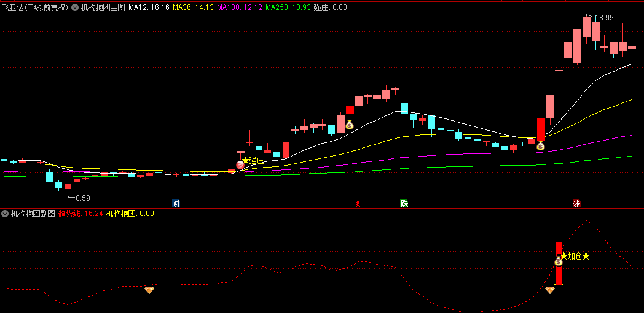Image resolution: width=644 pixels, height=313 pixels.
Task: Click the money bag under the big red breakout candle
Action: (541, 145)
